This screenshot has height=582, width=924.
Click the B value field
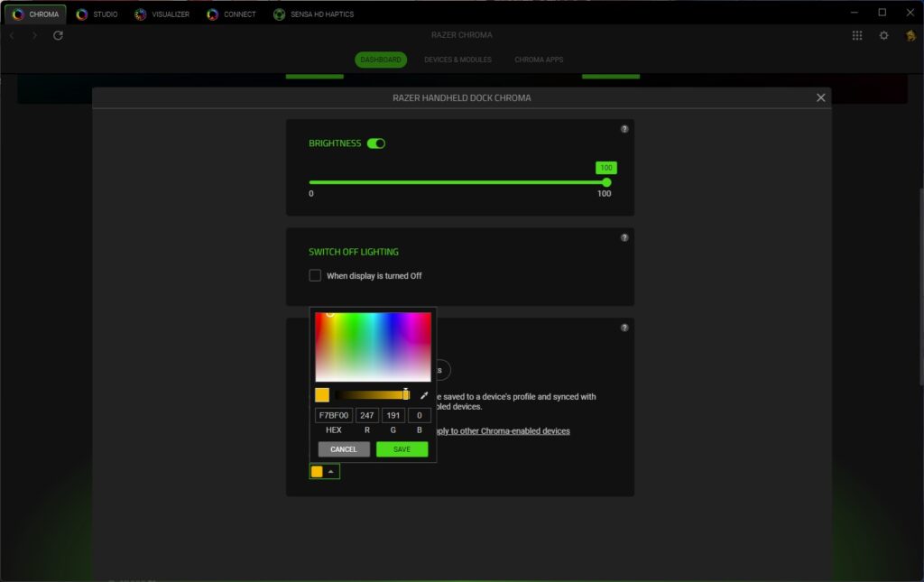[x=420, y=415]
